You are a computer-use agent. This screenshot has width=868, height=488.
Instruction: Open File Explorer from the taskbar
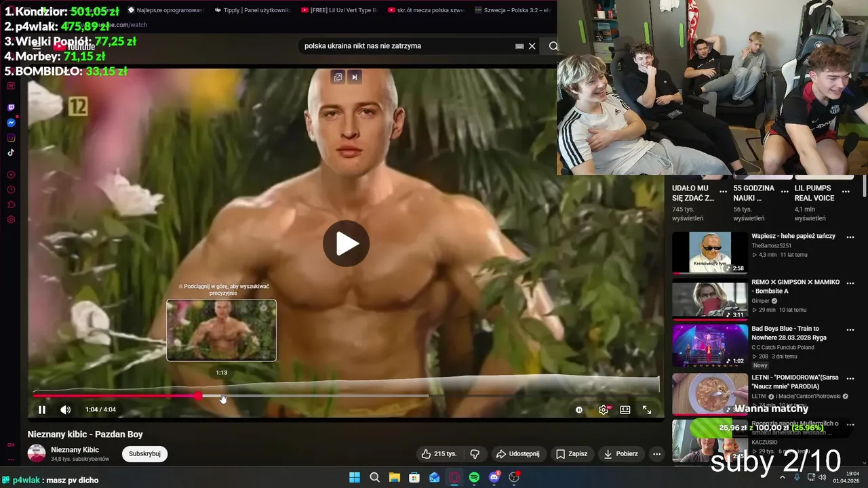[394, 477]
